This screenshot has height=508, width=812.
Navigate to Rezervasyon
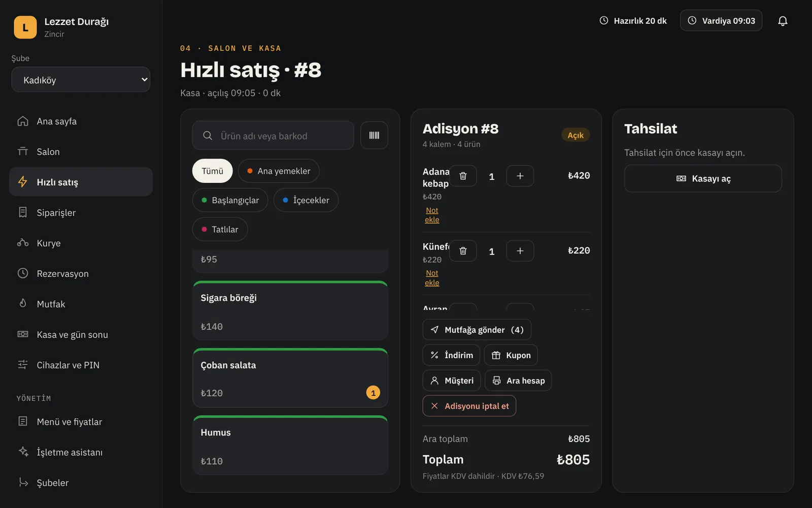coord(81,273)
